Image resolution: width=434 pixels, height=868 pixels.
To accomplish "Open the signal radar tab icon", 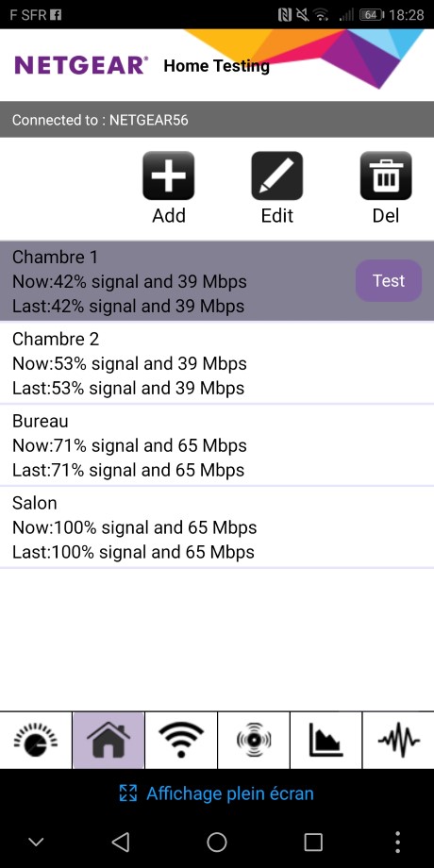I will [254, 740].
